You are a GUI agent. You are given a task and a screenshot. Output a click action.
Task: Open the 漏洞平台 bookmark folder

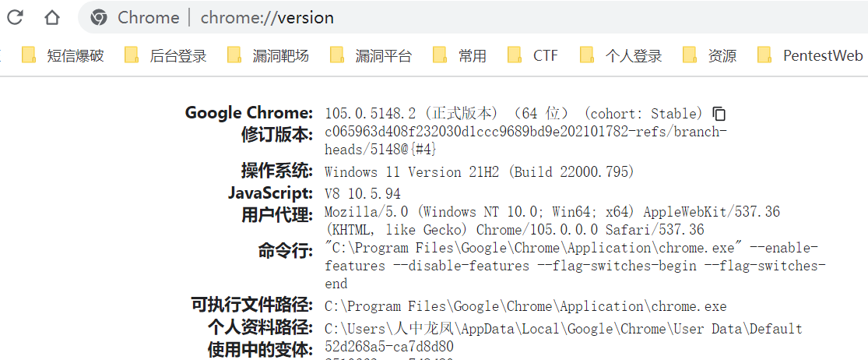[x=371, y=55]
